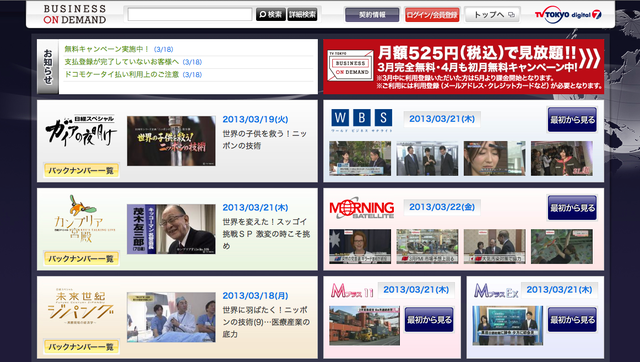This screenshot has height=362, width=640.
Task: Play the 茂木友三郎 episode thumbnail
Action: tap(171, 229)
